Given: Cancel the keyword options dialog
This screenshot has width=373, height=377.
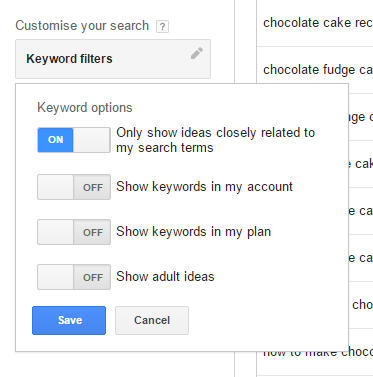Looking at the screenshot, I should click(x=152, y=320).
